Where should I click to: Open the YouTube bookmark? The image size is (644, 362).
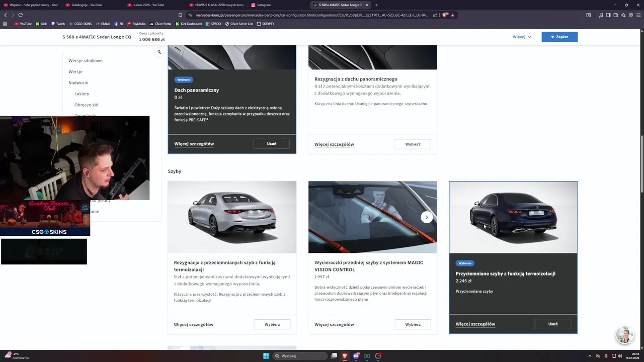(x=23, y=24)
